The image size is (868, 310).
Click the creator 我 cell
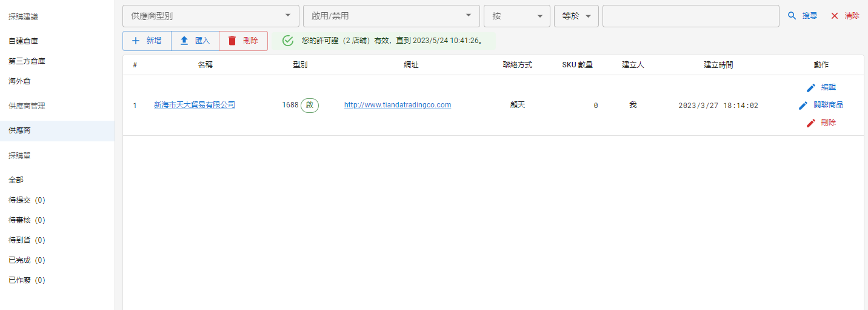[633, 105]
